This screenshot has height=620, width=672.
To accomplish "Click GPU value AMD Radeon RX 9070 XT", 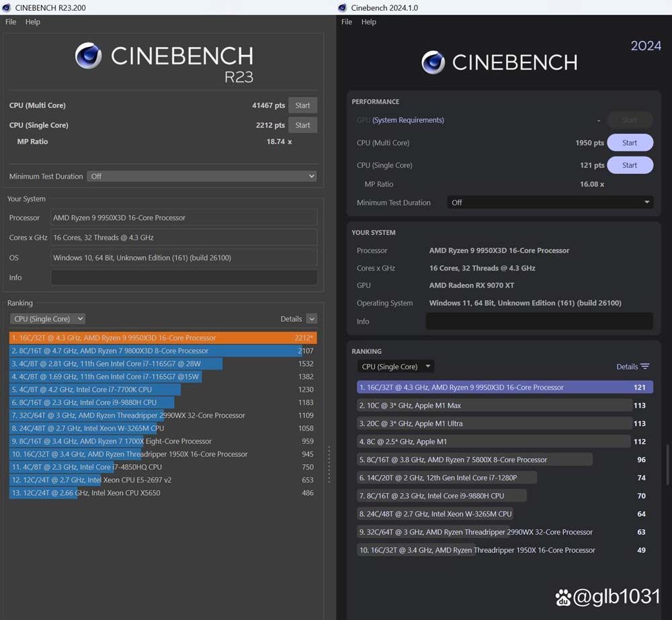I will pos(472,285).
